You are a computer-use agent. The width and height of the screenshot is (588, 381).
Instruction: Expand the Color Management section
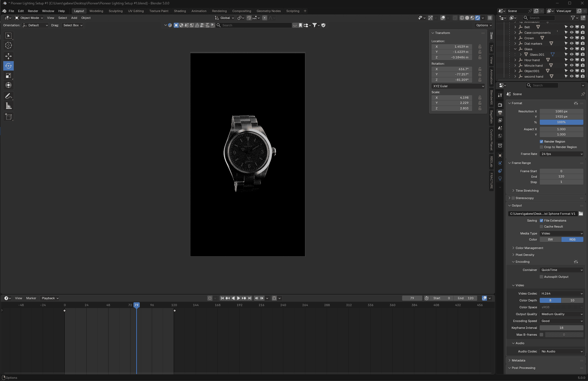(529, 248)
